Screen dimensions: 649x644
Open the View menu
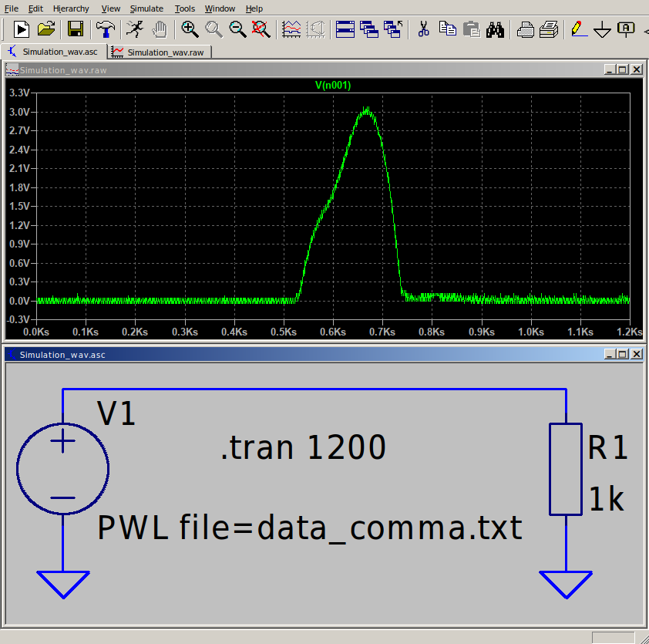pyautogui.click(x=110, y=8)
